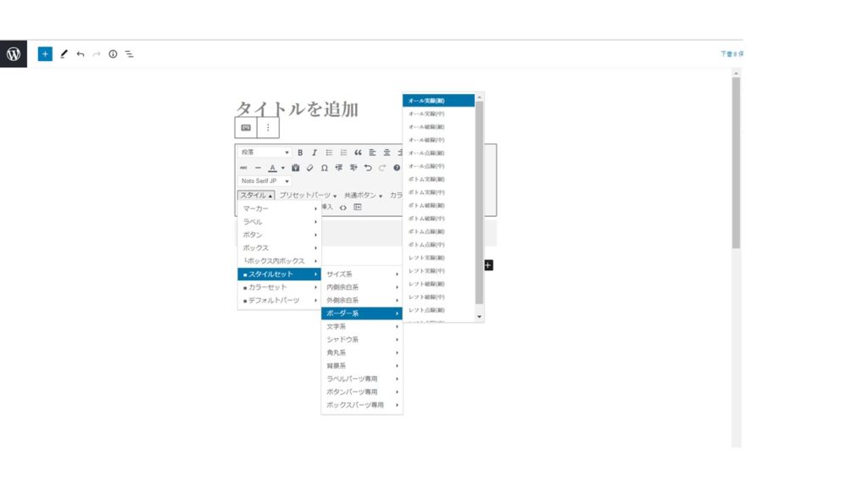Toggle blockquote formatting button
Screen dimensions: 868x488
tap(358, 152)
